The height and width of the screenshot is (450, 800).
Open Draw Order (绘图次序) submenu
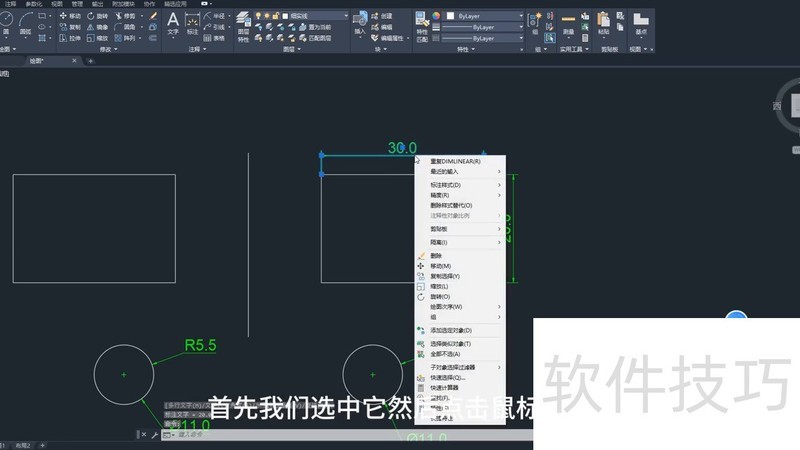(x=460, y=307)
